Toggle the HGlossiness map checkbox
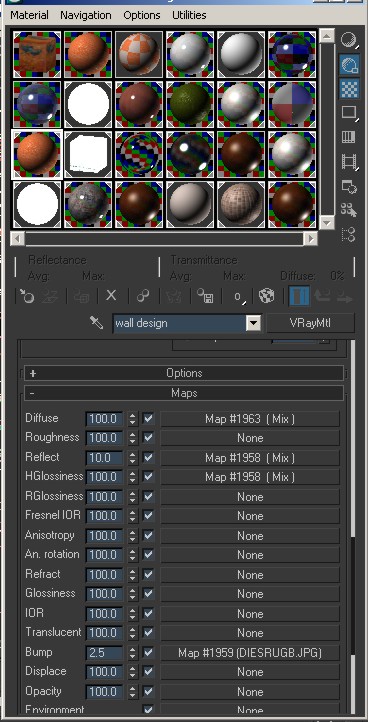The width and height of the screenshot is (368, 722). 148,477
